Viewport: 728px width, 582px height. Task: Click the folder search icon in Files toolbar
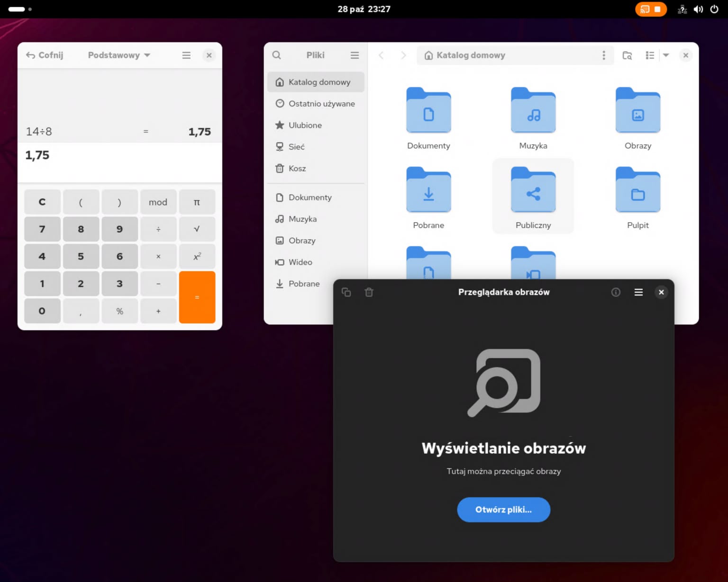click(x=627, y=55)
